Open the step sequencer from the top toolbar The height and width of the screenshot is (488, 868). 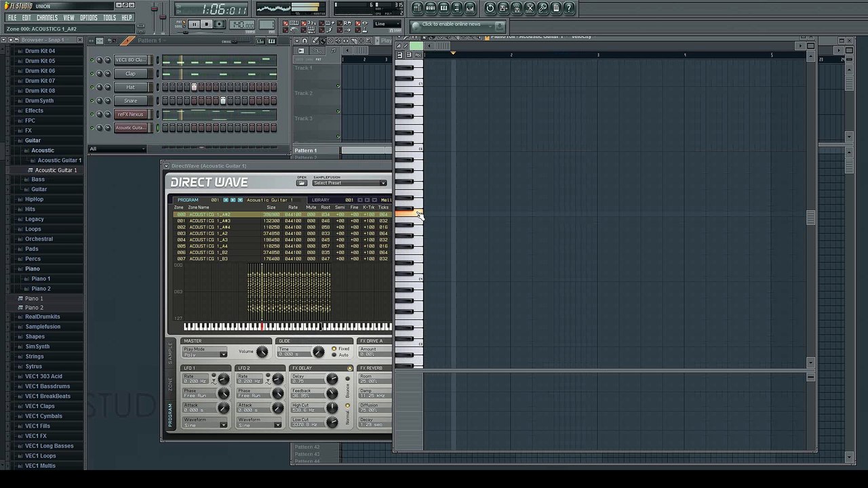pos(431,8)
